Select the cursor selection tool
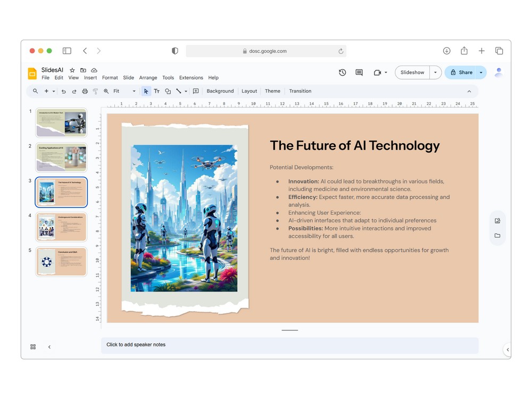Viewport: 532px width, 399px height. pyautogui.click(x=146, y=91)
